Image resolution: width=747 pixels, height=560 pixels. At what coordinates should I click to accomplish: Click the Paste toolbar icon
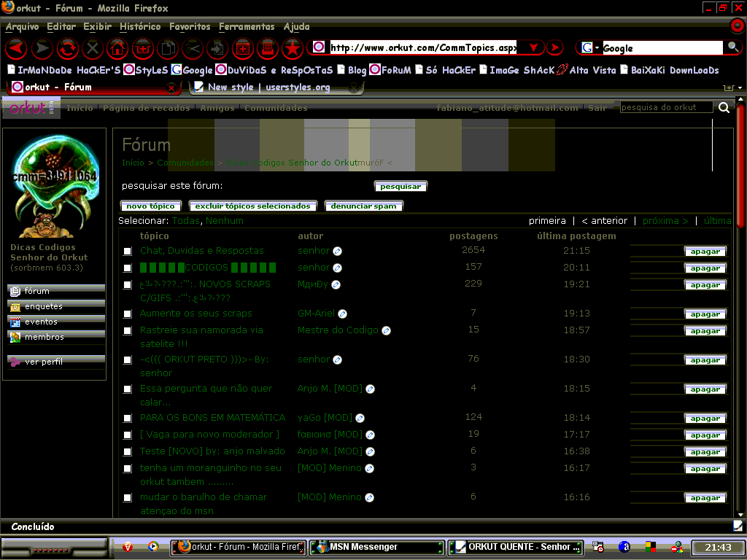(217, 48)
